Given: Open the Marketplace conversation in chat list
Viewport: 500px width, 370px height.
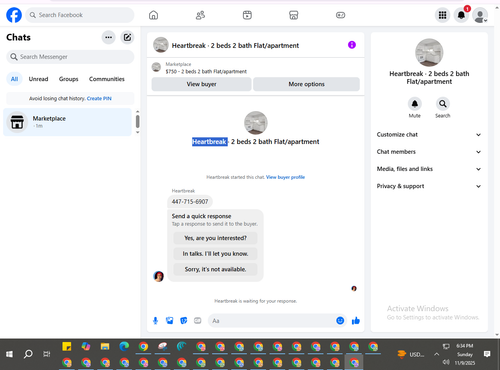Looking at the screenshot, I should pos(68,122).
